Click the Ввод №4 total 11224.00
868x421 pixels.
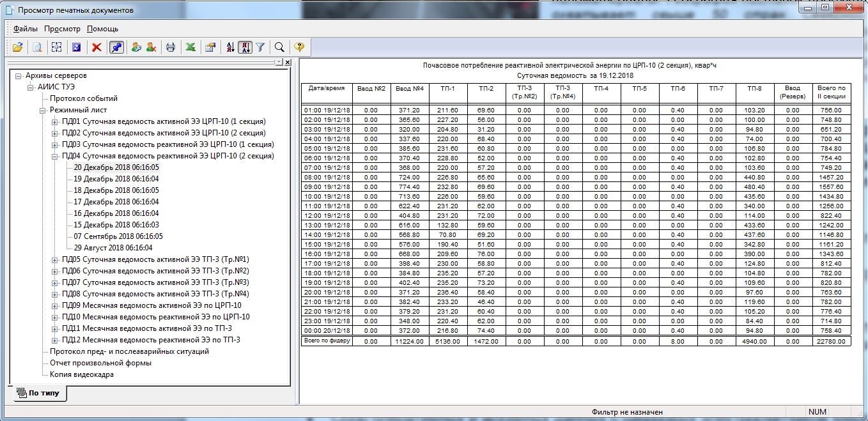[x=409, y=342]
